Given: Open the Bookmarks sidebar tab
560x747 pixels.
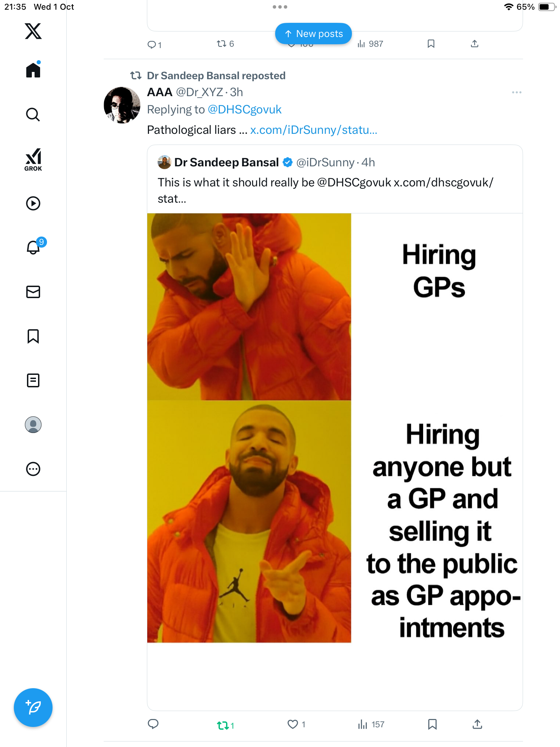Looking at the screenshot, I should (33, 336).
